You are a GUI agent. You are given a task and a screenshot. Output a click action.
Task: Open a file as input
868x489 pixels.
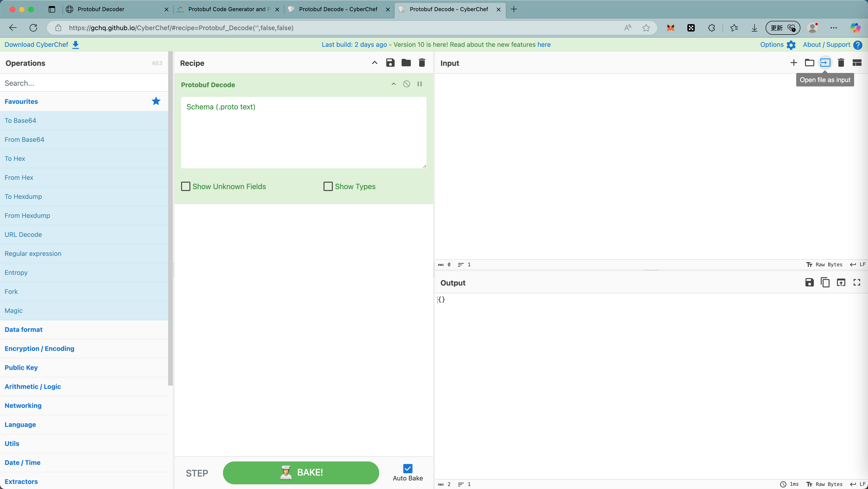pyautogui.click(x=825, y=63)
